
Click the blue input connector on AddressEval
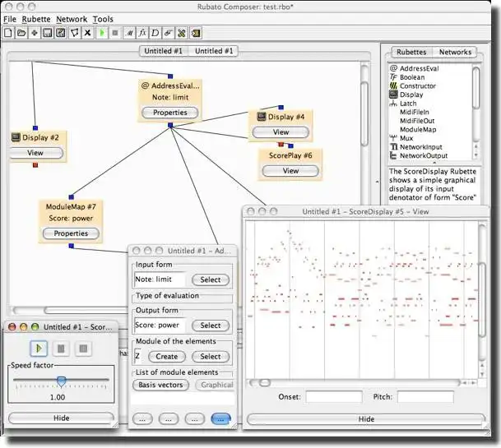170,76
